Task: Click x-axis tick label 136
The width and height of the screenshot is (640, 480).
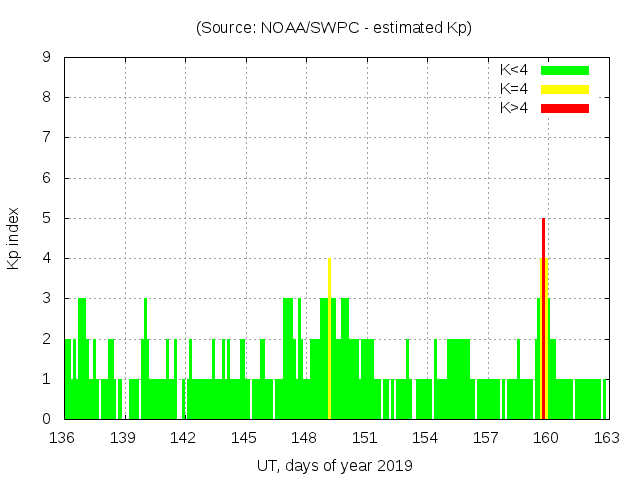Action: coord(63,438)
